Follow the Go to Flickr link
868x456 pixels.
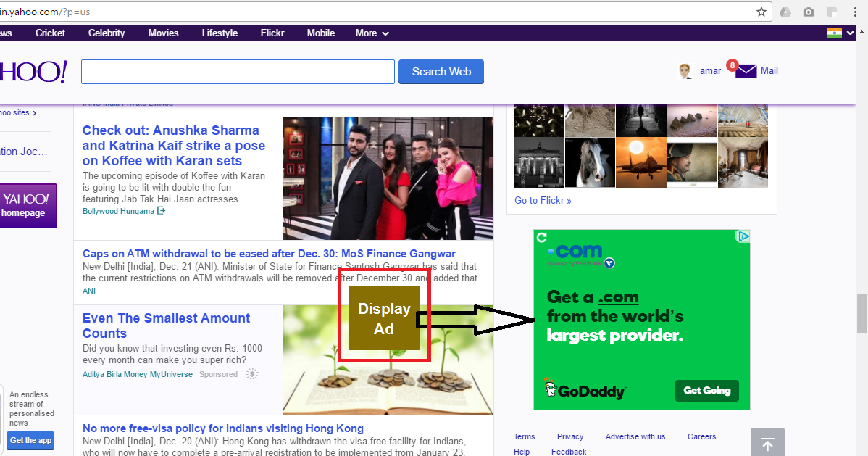(542, 200)
